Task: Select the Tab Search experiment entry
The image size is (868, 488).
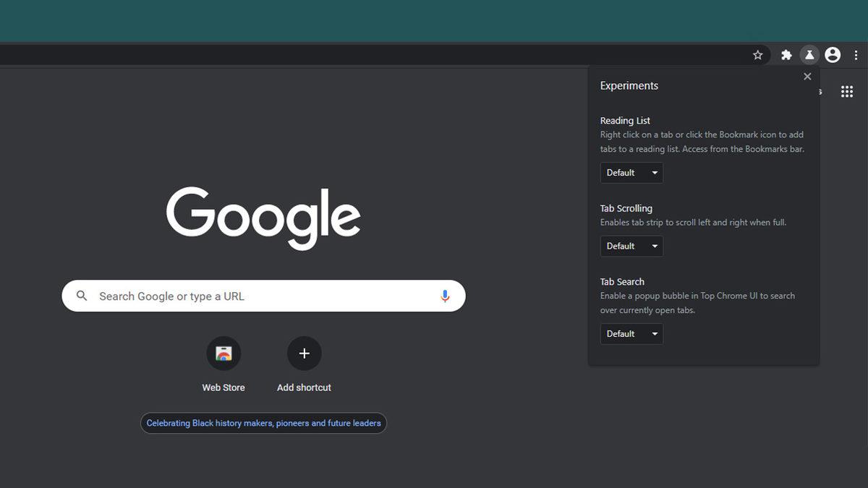Action: 622,281
